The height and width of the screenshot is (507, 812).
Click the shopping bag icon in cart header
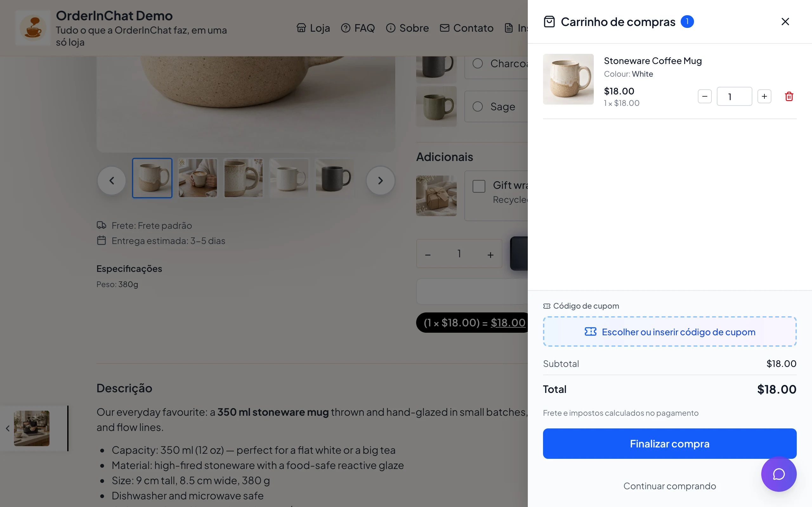(x=549, y=22)
